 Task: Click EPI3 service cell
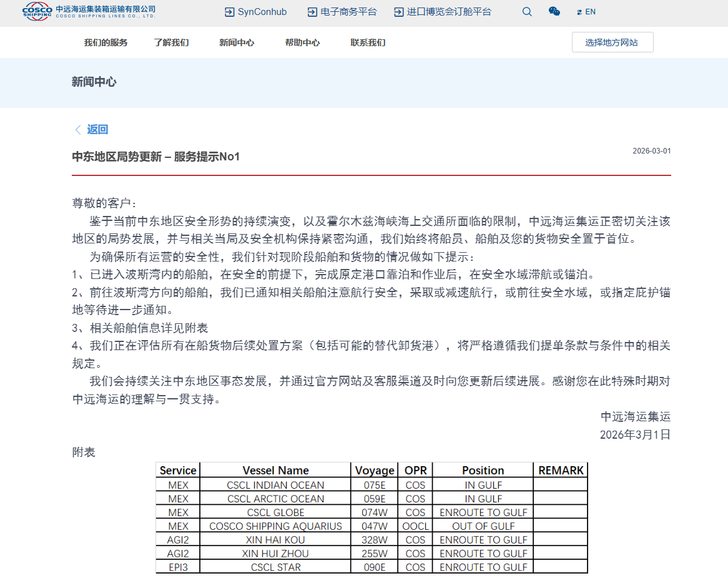pos(178,567)
